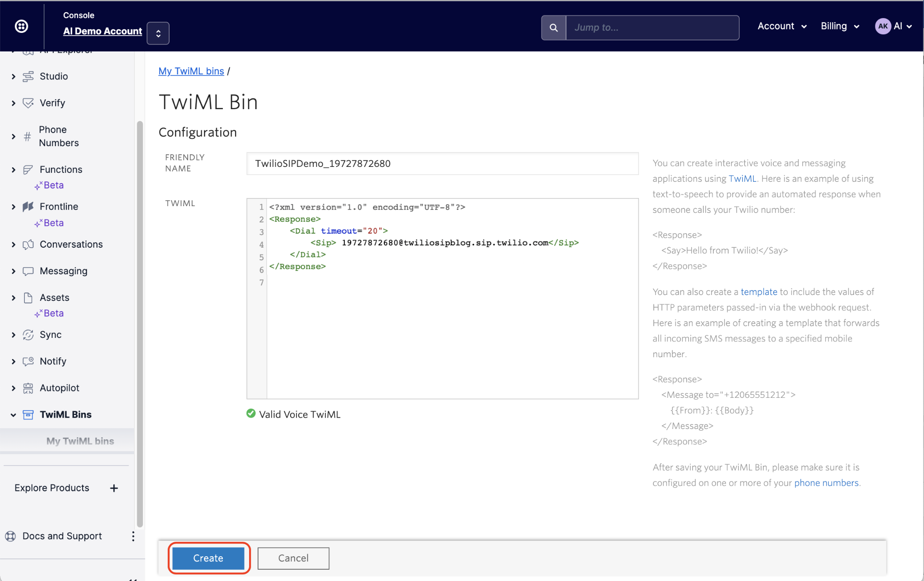Click the Cancel button
The height and width of the screenshot is (581, 924).
293,558
